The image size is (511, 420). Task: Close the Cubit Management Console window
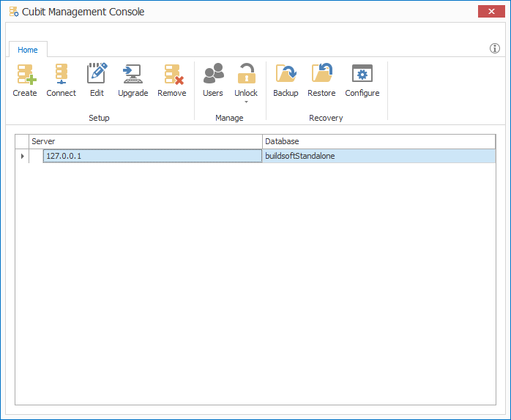489,11
